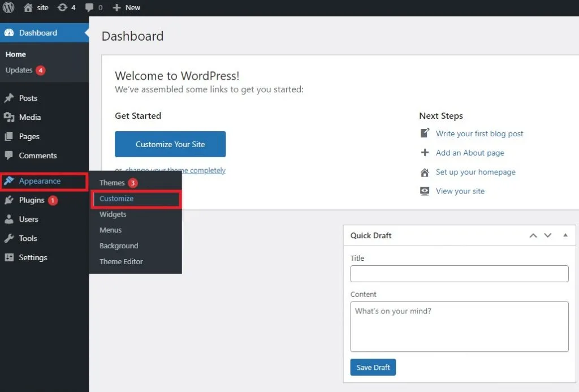Open the Dashboard menu item
Viewport: 579px width, 392px height.
tap(44, 32)
